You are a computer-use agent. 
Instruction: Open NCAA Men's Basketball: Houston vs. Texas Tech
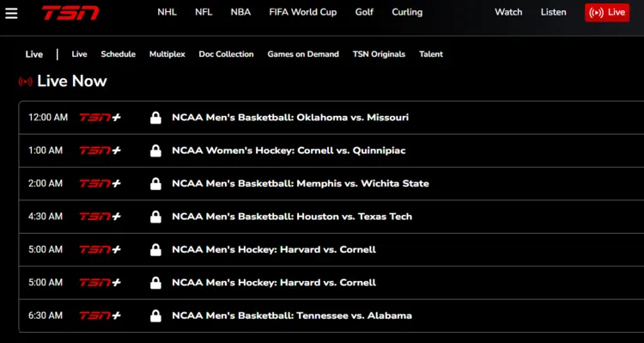pyautogui.click(x=292, y=217)
